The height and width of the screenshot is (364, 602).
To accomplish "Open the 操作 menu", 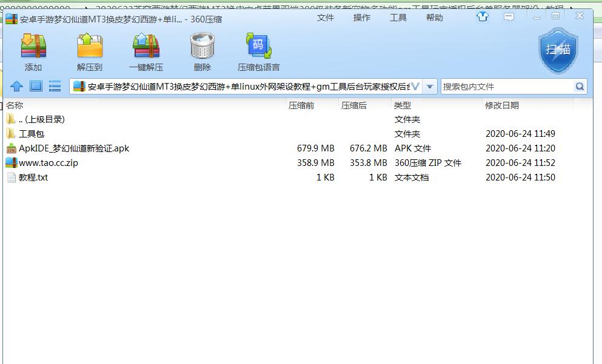I will [x=362, y=18].
